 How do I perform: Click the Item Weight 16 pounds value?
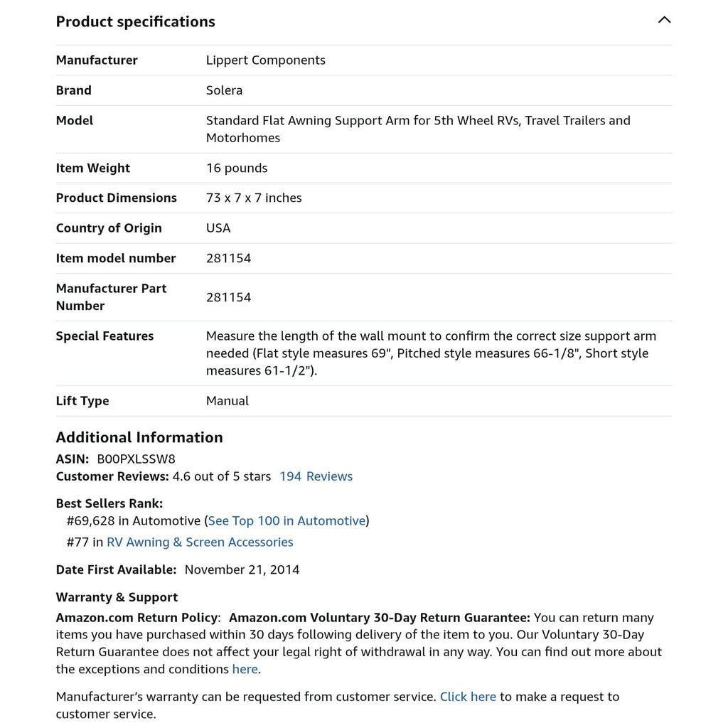click(237, 168)
